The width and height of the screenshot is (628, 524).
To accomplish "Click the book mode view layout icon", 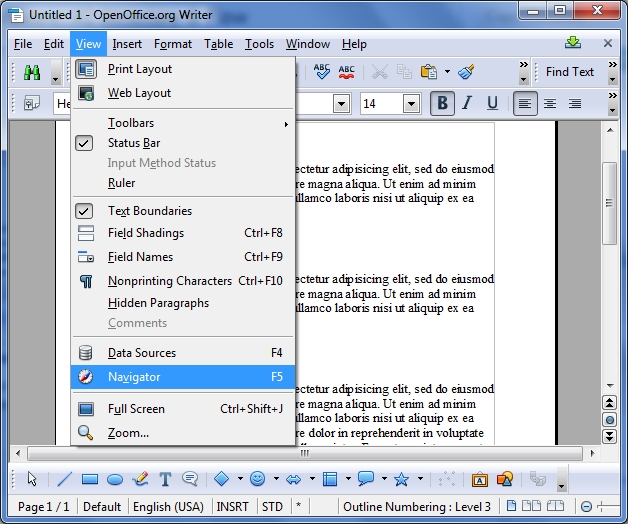I will 556,506.
